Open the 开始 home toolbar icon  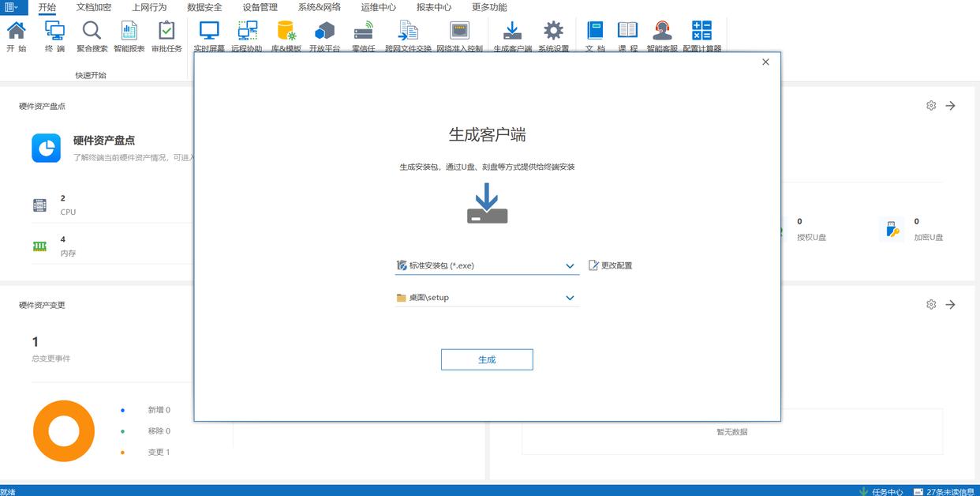pyautogui.click(x=16, y=36)
